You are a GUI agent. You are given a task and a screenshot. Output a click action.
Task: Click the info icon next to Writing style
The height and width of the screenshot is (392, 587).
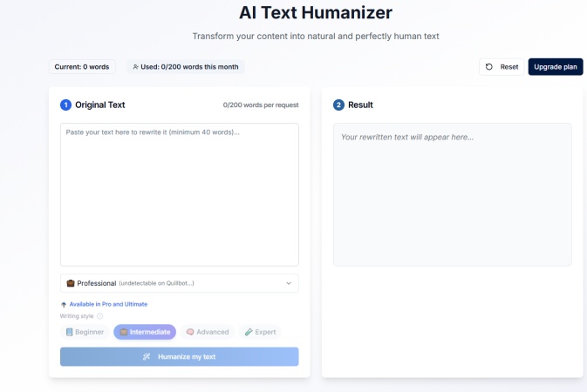tap(99, 316)
